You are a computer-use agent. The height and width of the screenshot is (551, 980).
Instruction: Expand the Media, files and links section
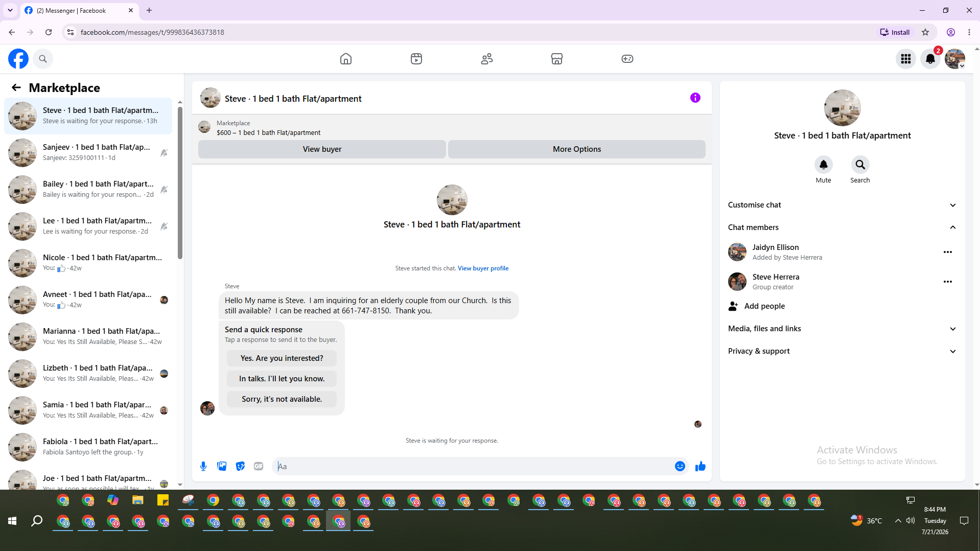tap(842, 329)
